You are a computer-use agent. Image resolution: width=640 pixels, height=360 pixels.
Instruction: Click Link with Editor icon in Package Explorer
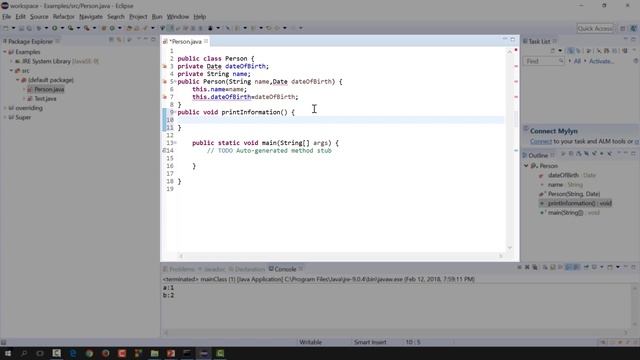119,40
